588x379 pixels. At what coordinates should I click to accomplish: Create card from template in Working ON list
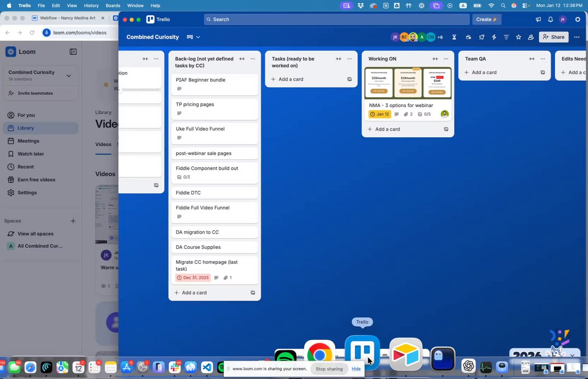coord(446,129)
